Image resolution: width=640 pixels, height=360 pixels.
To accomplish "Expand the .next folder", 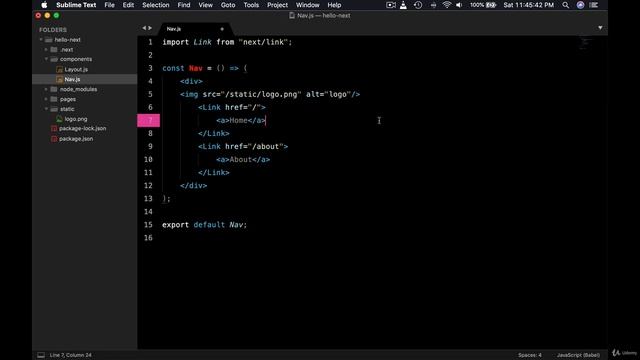I will pyautogui.click(x=46, y=49).
